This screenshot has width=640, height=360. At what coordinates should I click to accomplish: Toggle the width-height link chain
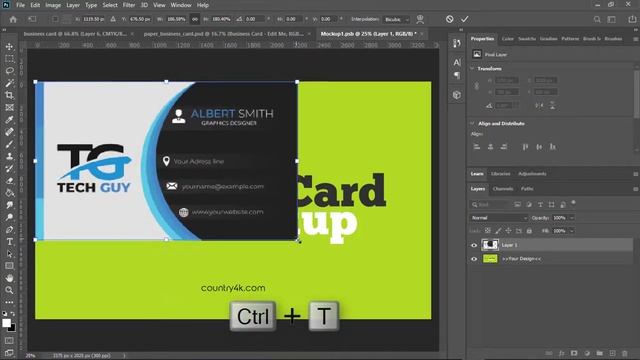click(x=195, y=19)
